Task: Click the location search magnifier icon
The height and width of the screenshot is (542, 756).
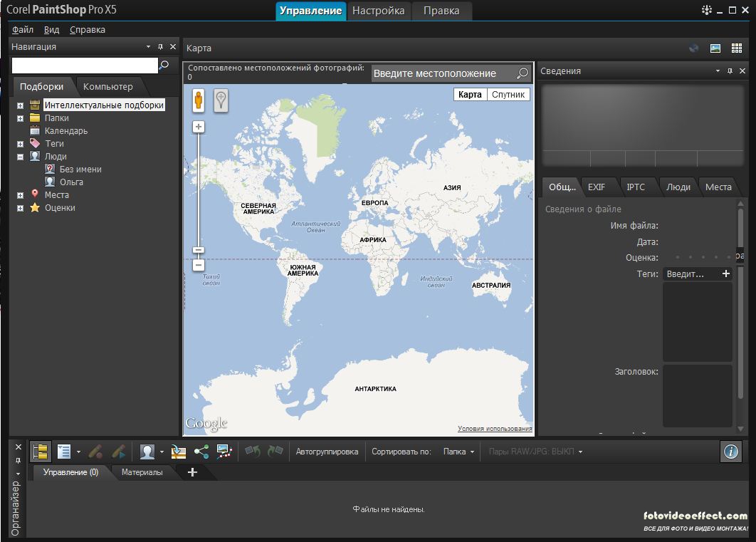Action: (523, 73)
